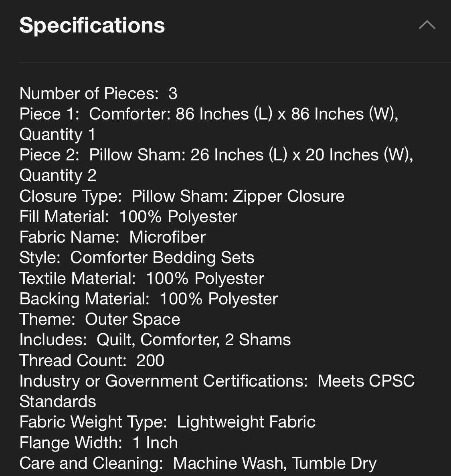Tap the Theme Outer Space line
451x476 pixels.
100,319
